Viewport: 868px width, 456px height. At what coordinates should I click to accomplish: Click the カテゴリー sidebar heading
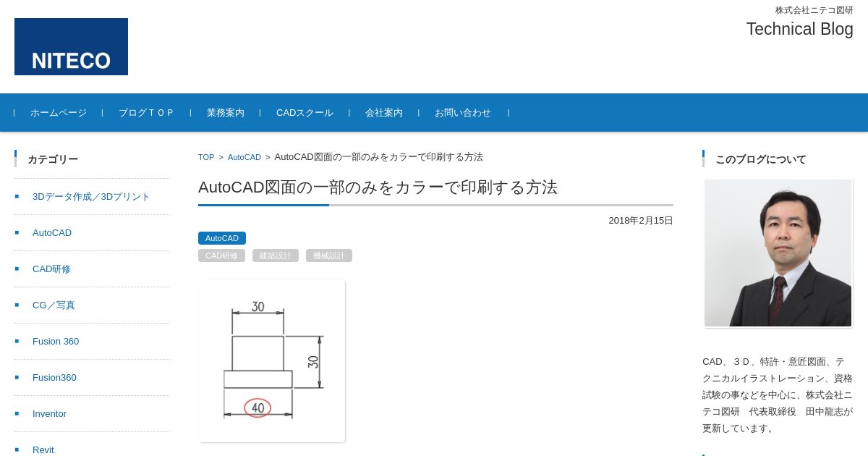(53, 159)
